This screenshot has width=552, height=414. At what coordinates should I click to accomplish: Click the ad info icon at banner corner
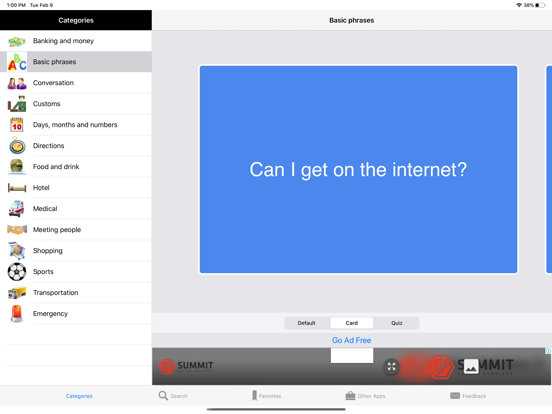(548, 351)
